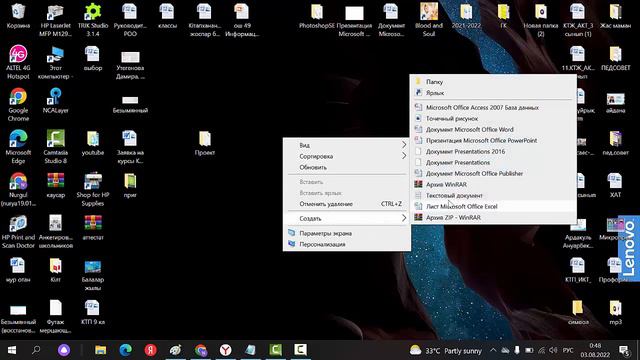Create Документ Microsoft Office Word
The width and height of the screenshot is (640, 360).
(493, 129)
